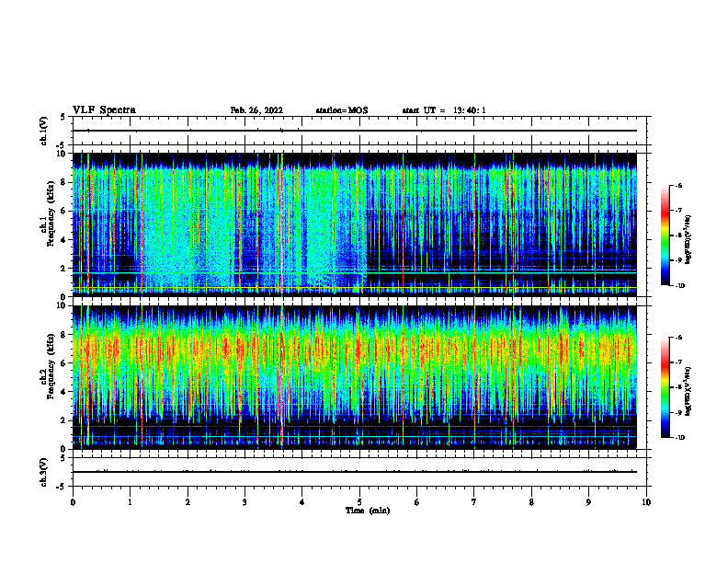Click the "ch.3(V)" waveform axis label

pyautogui.click(x=44, y=472)
